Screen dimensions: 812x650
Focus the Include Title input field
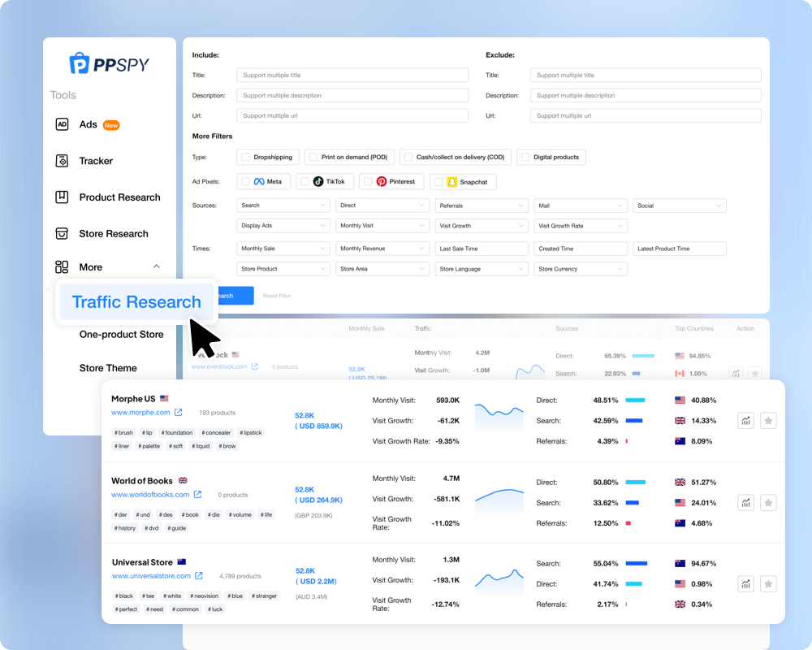coord(352,76)
